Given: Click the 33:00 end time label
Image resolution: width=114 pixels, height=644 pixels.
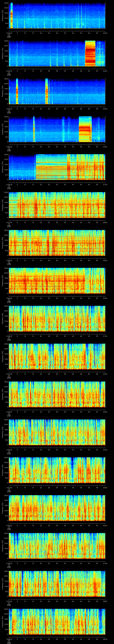Looking at the screenshot, I should tap(105, 412).
